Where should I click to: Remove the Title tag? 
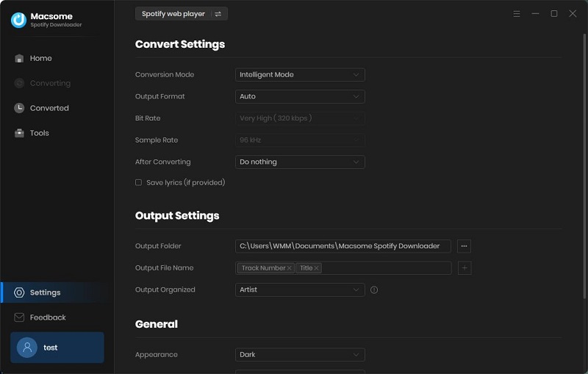(316, 268)
